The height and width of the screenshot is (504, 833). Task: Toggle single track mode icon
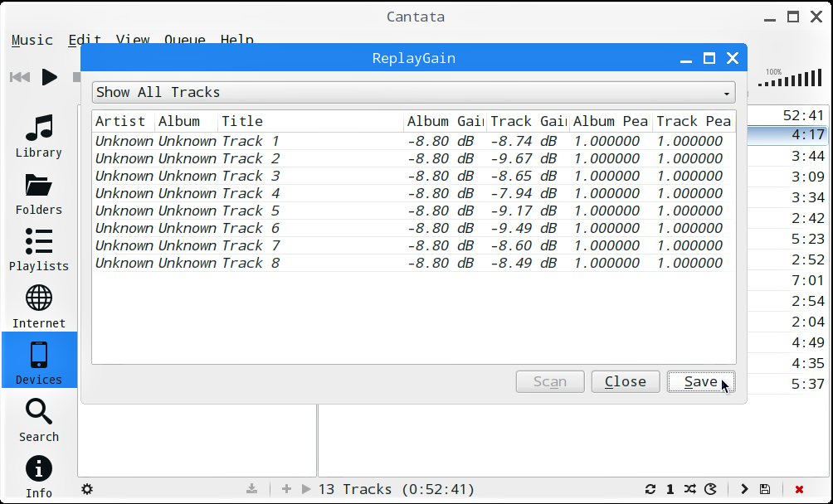(x=670, y=489)
